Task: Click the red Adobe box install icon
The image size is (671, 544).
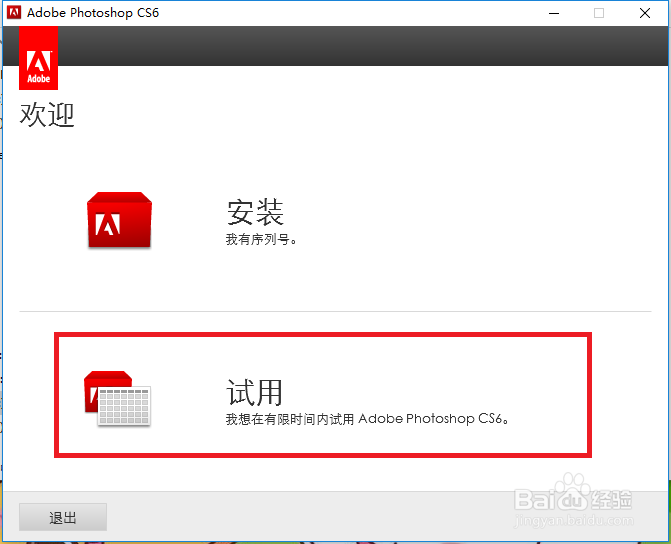Action: point(119,220)
